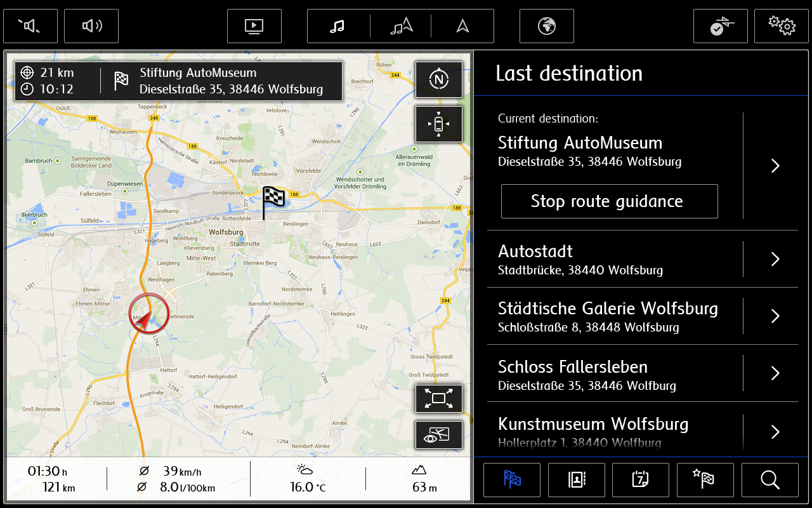Image resolution: width=812 pixels, height=508 pixels.
Task: Increase volume with the speaker-up icon
Action: pos(91,26)
